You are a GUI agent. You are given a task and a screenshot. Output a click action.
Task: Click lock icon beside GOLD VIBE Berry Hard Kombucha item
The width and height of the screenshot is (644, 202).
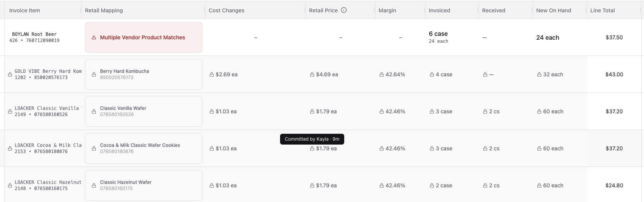tap(10, 74)
